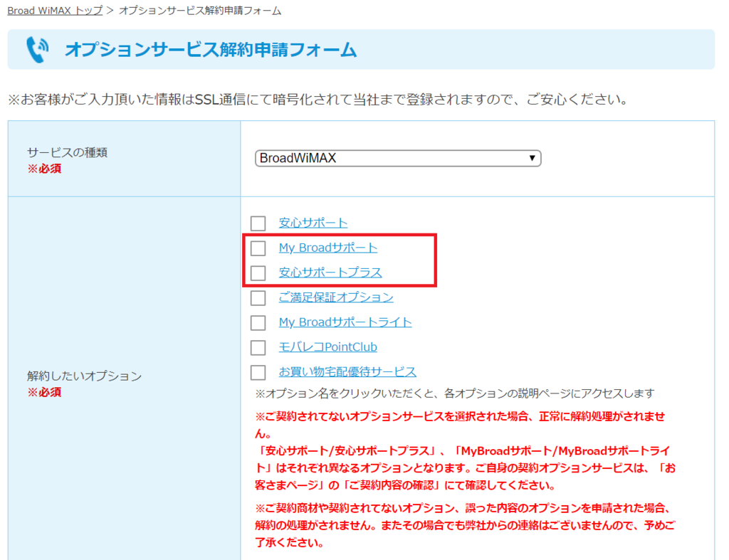729x560 pixels.
Task: Follow the 安心サポートプラス link
Action: click(x=330, y=273)
